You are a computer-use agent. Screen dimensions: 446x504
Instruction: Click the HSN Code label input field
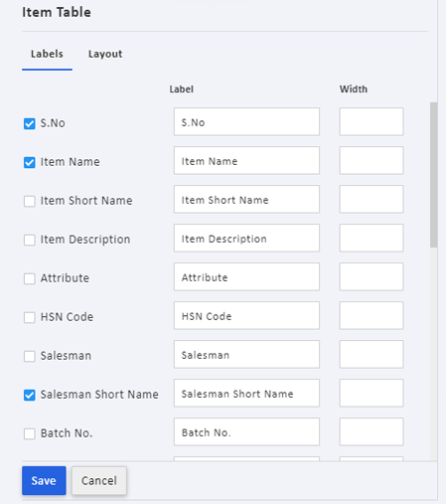246,315
